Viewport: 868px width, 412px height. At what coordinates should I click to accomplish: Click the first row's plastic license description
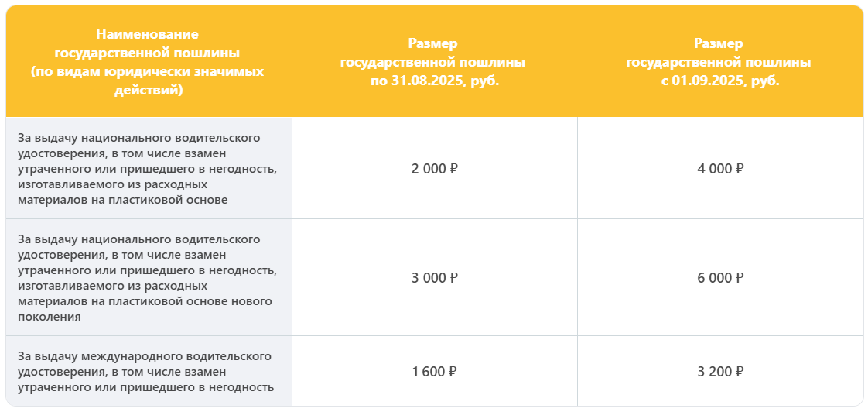147,169
